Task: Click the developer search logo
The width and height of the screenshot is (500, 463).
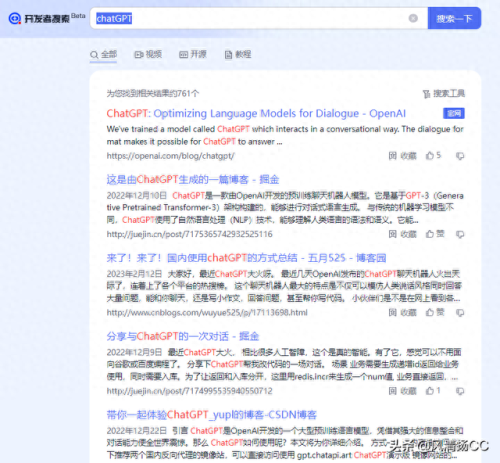Action: pos(39,18)
